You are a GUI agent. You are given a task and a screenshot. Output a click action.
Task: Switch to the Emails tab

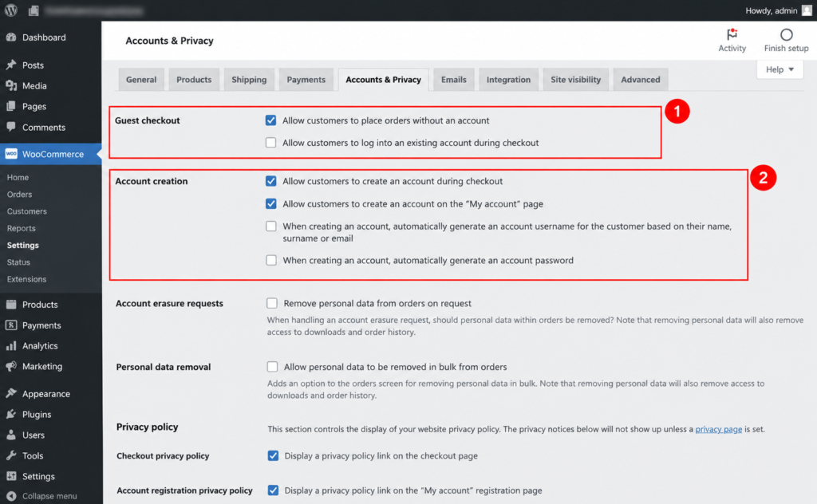(454, 80)
